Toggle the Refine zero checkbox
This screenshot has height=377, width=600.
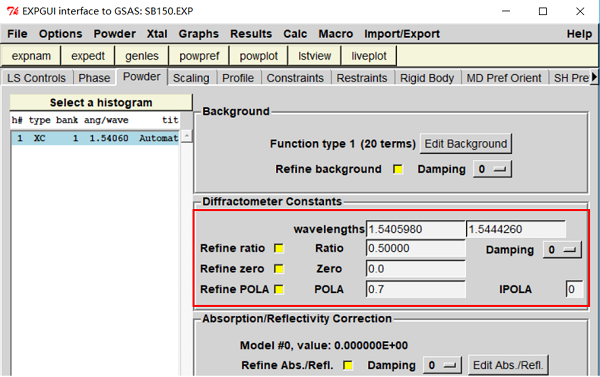(x=279, y=269)
